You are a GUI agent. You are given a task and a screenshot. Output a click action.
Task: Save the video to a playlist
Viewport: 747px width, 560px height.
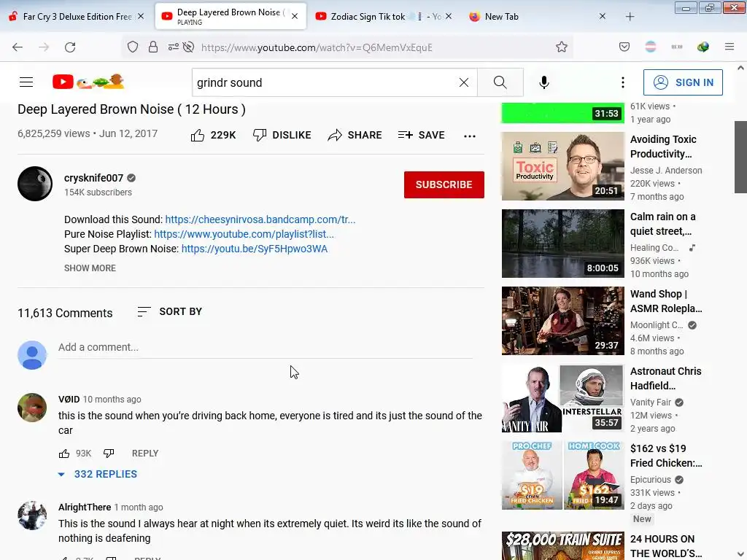tap(421, 135)
